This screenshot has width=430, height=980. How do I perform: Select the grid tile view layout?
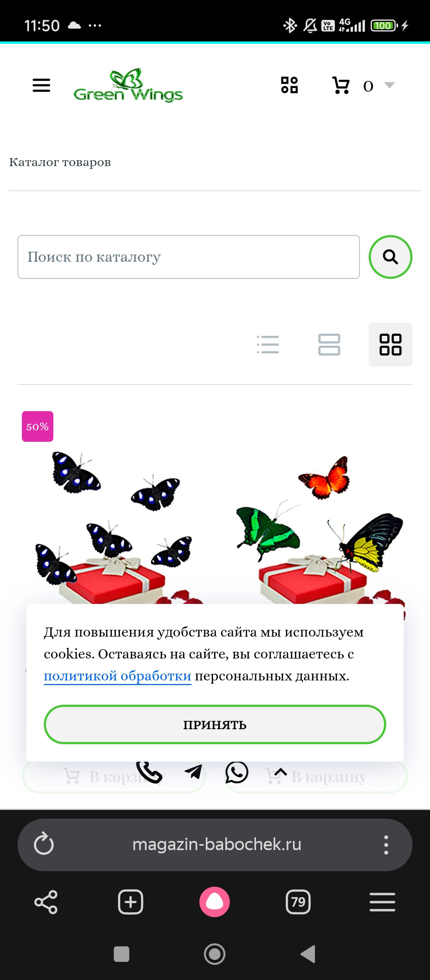(391, 345)
